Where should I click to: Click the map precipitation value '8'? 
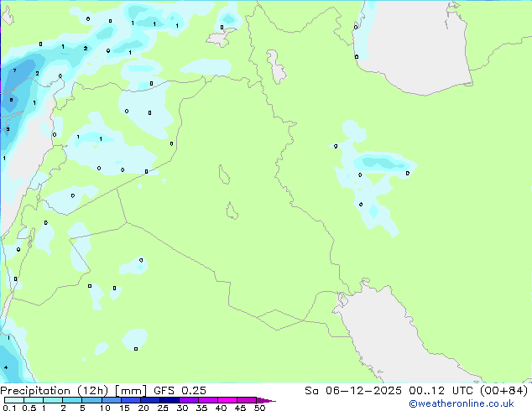click(11, 100)
